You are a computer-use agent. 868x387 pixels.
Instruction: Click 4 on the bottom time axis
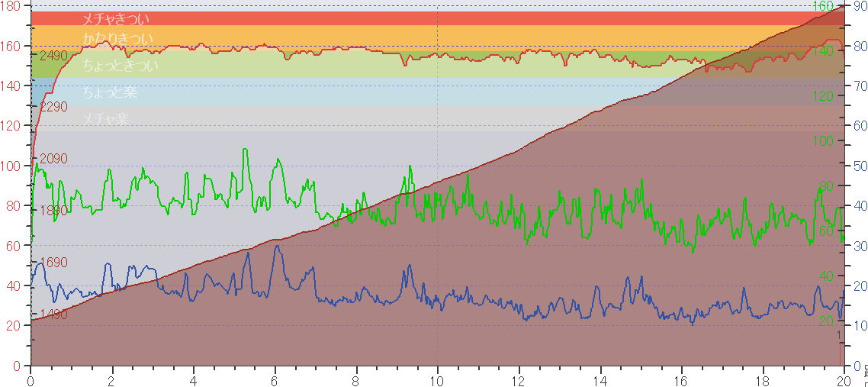(x=194, y=382)
